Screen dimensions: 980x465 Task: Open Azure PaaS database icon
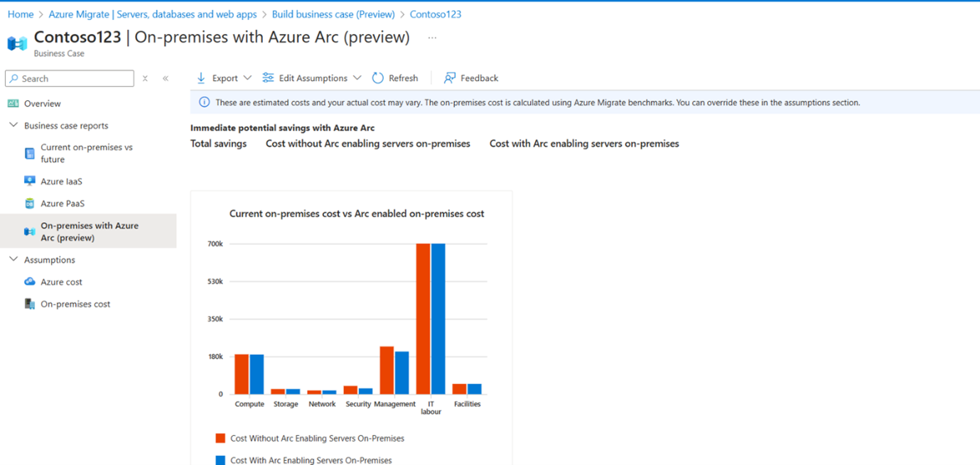(30, 203)
